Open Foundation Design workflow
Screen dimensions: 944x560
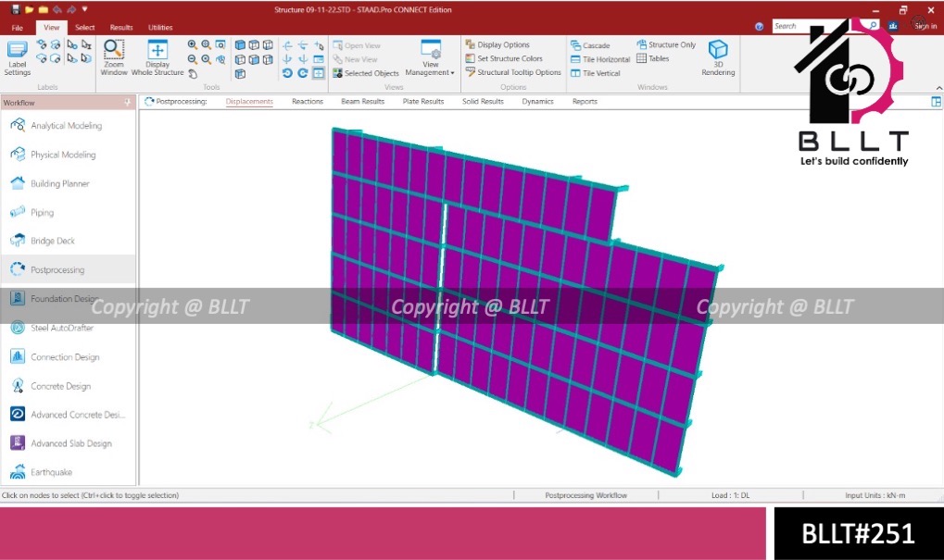(x=68, y=298)
